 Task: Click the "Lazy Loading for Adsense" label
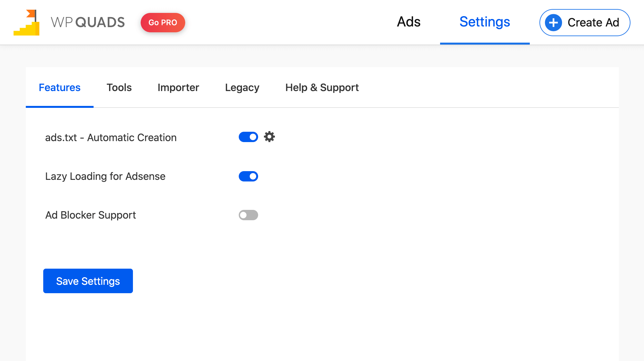[x=105, y=176]
